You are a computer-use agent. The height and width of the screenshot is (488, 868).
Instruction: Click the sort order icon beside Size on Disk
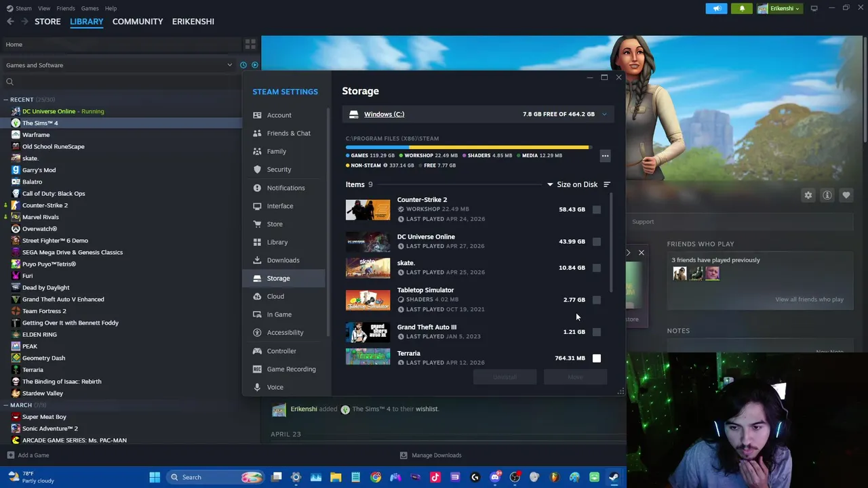pyautogui.click(x=607, y=184)
